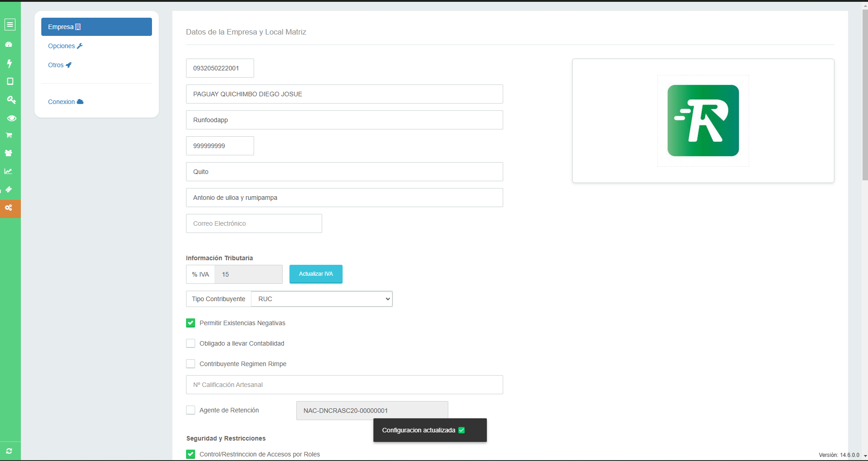The height and width of the screenshot is (461, 868).
Task: Open the users group sidebar icon
Action: point(9,153)
